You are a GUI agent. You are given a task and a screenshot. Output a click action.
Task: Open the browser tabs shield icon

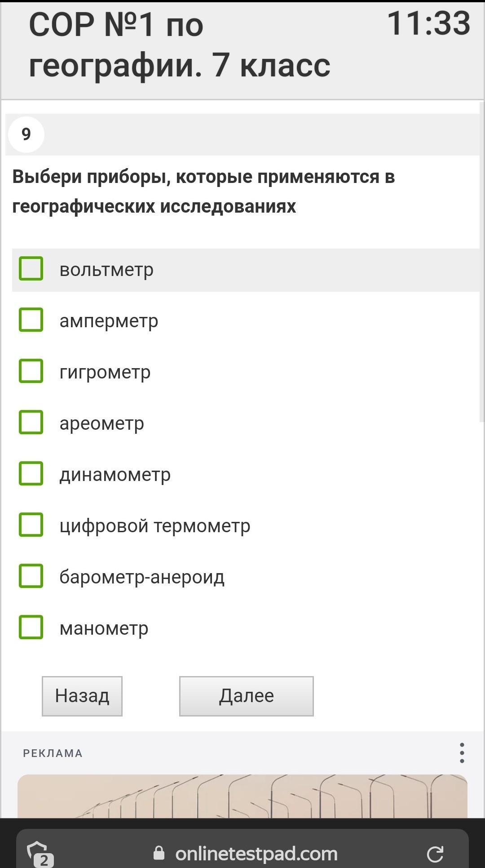click(40, 853)
